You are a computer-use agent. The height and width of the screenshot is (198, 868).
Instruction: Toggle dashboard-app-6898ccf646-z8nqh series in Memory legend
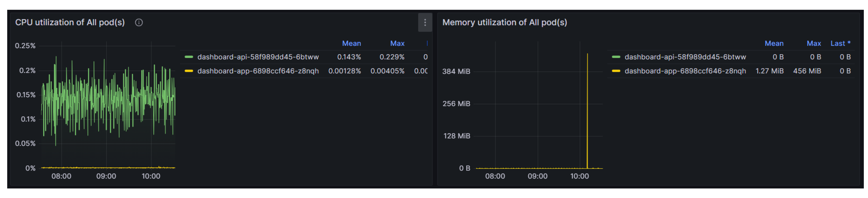pyautogui.click(x=685, y=71)
